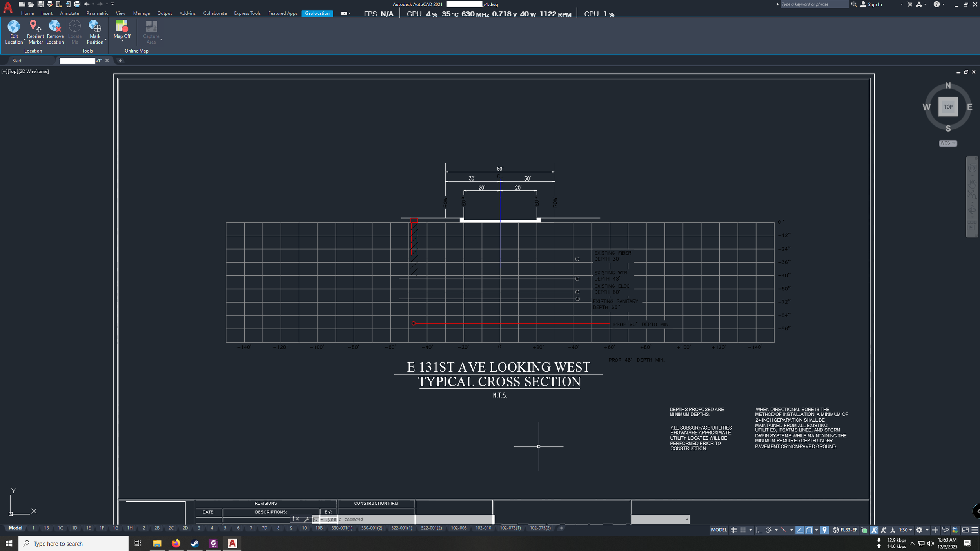Toggle drawing grid display

[x=733, y=530]
